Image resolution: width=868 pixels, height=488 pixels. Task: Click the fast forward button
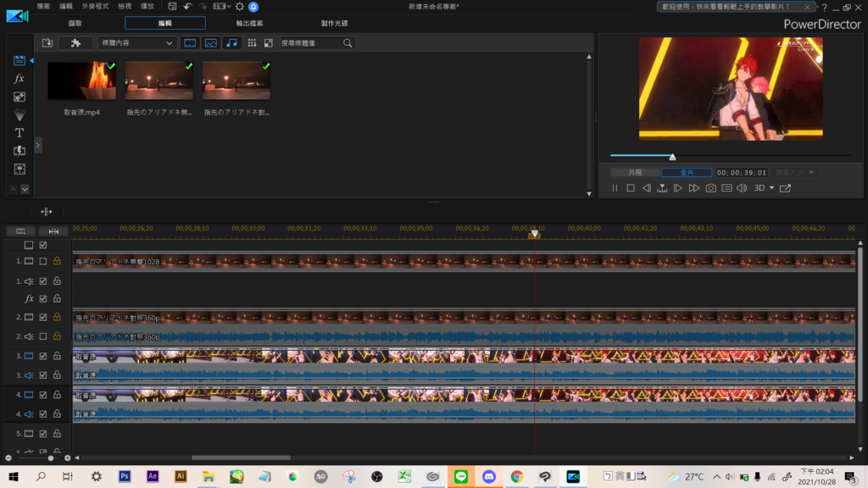(694, 188)
